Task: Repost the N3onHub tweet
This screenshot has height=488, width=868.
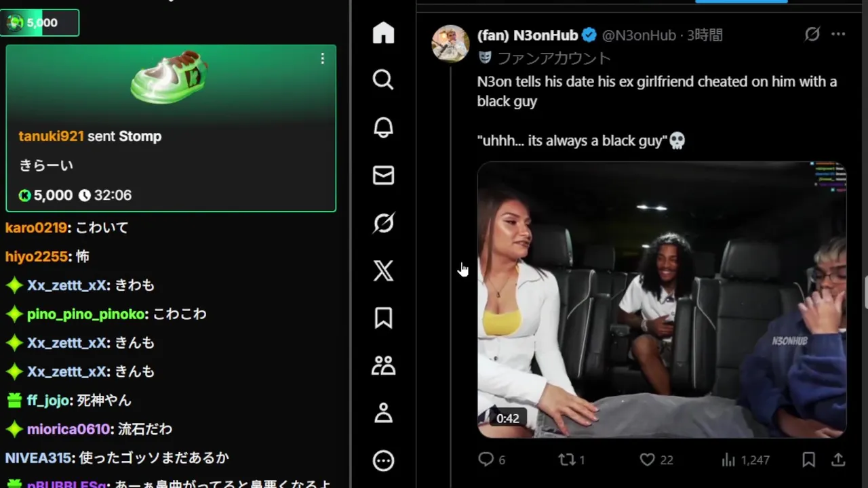Action: 566,460
